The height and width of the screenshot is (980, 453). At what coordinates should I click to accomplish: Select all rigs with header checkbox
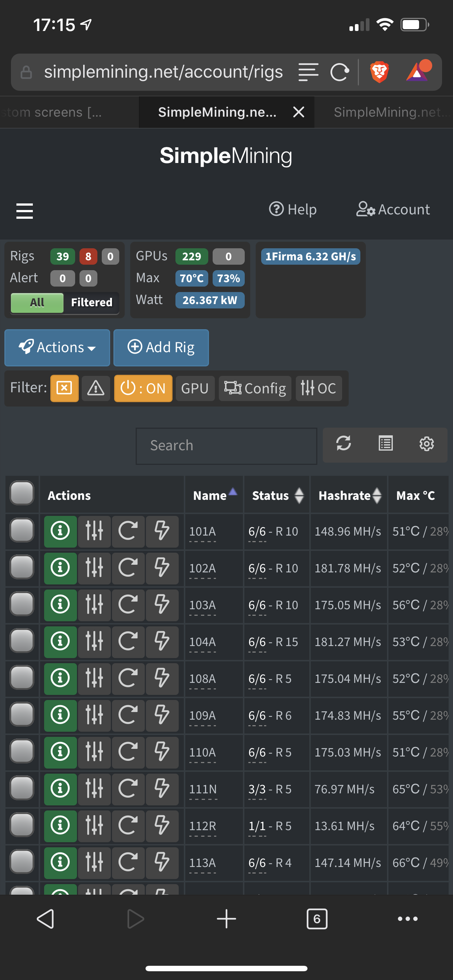click(22, 493)
